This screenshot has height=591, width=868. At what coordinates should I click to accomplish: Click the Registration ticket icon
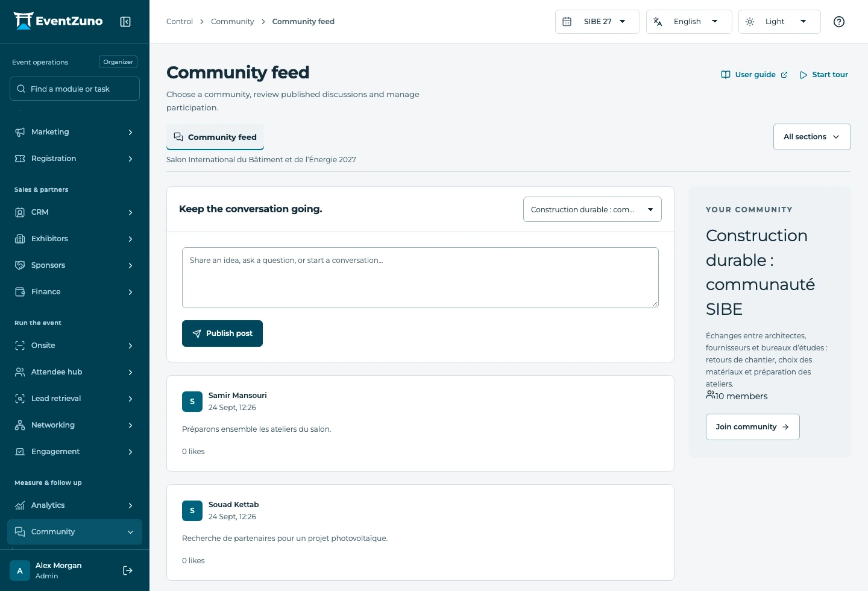[x=20, y=159]
